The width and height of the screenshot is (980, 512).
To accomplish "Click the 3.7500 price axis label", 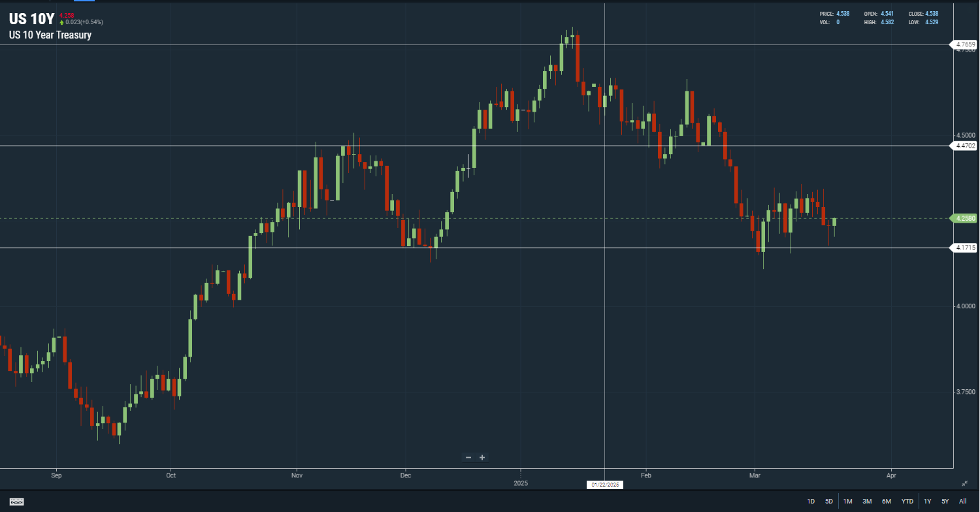I will click(966, 392).
